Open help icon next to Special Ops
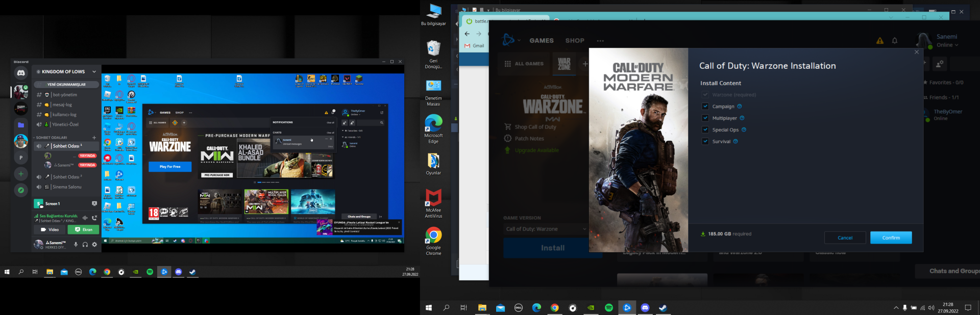This screenshot has width=980, height=315. 744,129
